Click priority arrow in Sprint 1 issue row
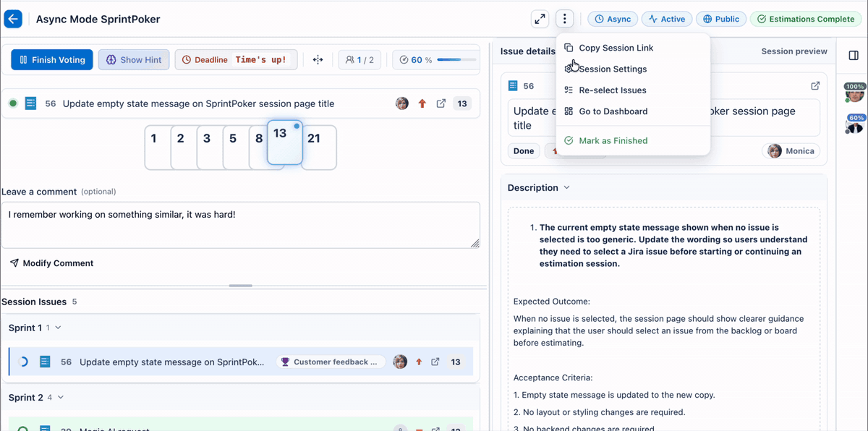868x431 pixels. 419,362
